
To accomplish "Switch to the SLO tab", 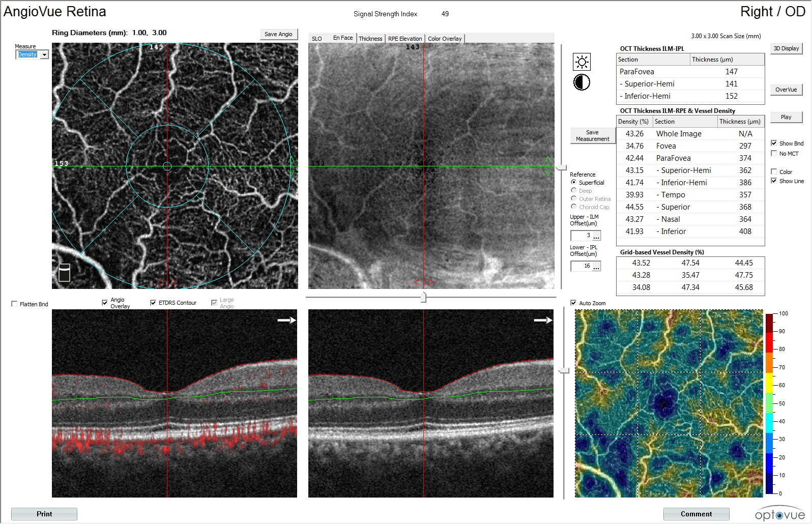I will click(x=317, y=39).
